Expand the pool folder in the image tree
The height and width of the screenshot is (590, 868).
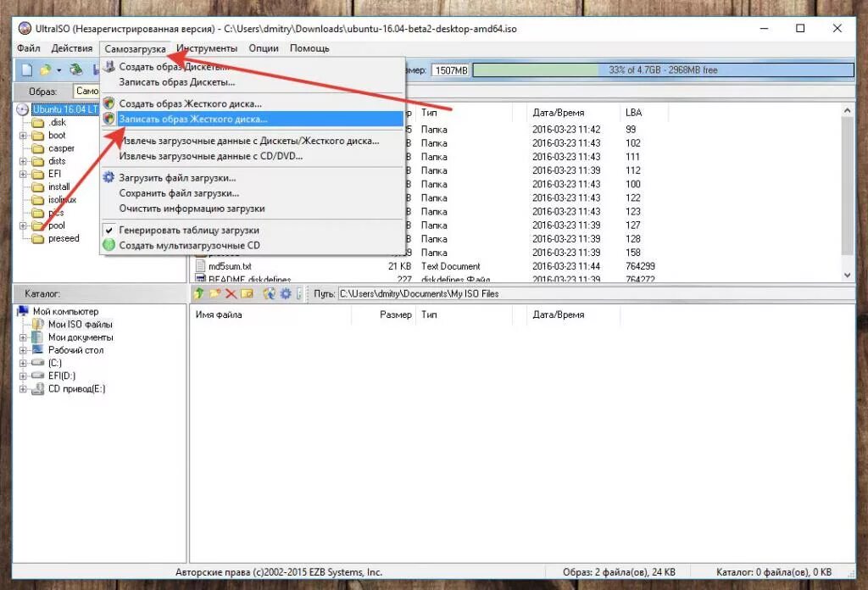coord(23,225)
